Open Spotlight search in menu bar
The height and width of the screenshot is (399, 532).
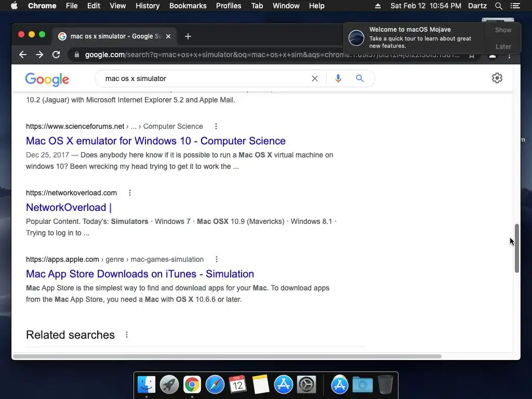point(498,6)
